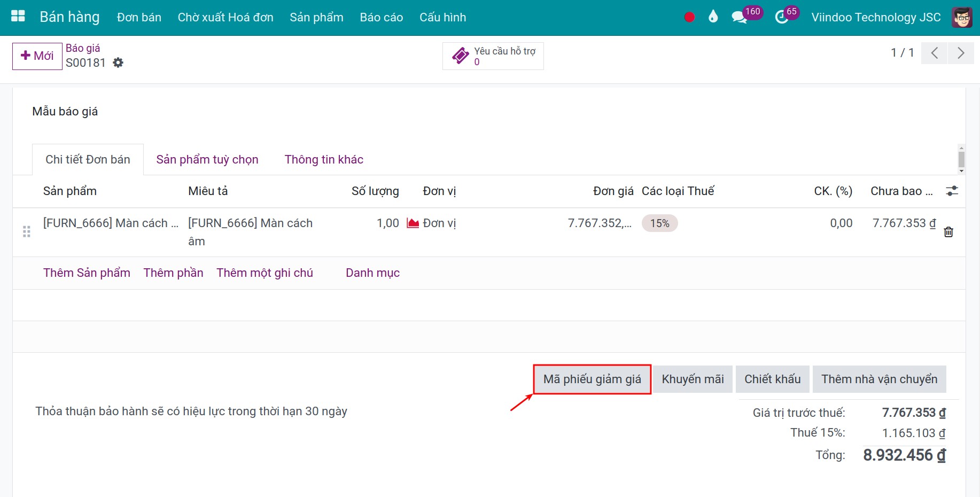Image resolution: width=980 pixels, height=497 pixels.
Task: Delete the order line with trash icon
Action: (x=948, y=232)
